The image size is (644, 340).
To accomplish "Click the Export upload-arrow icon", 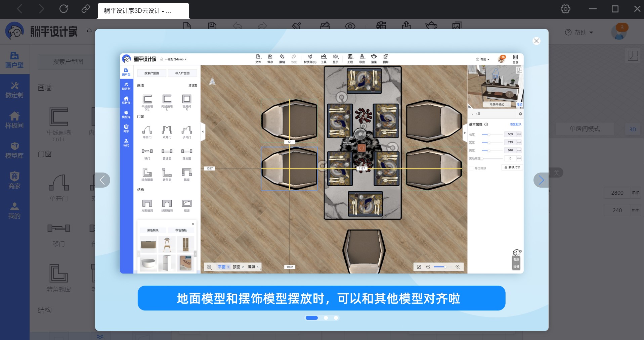I will (406, 25).
